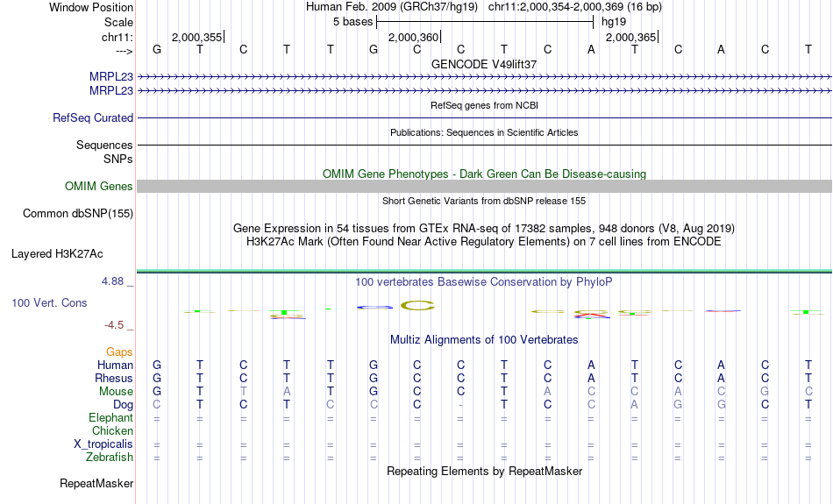Click the 5 bases scale bar
The width and height of the screenshot is (833, 504).
(485, 22)
